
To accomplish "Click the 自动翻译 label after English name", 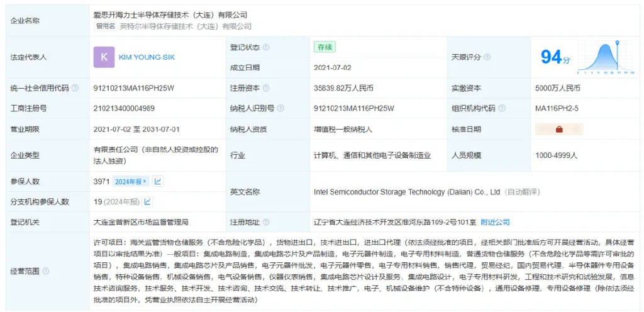I will pos(523,192).
